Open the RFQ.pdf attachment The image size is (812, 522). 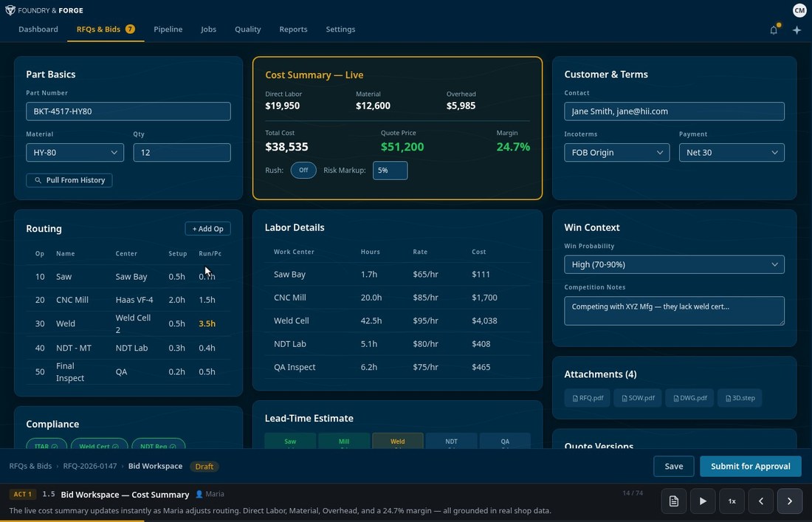coord(587,397)
